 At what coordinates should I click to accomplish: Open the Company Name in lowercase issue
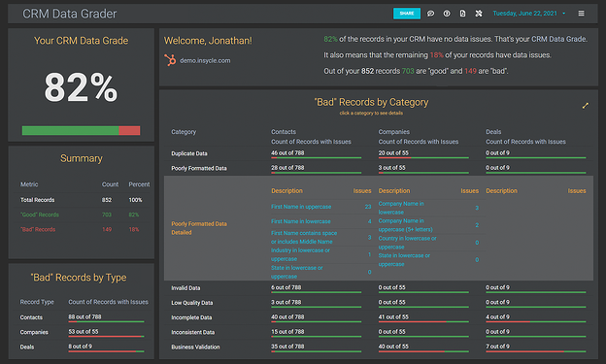(x=401, y=208)
